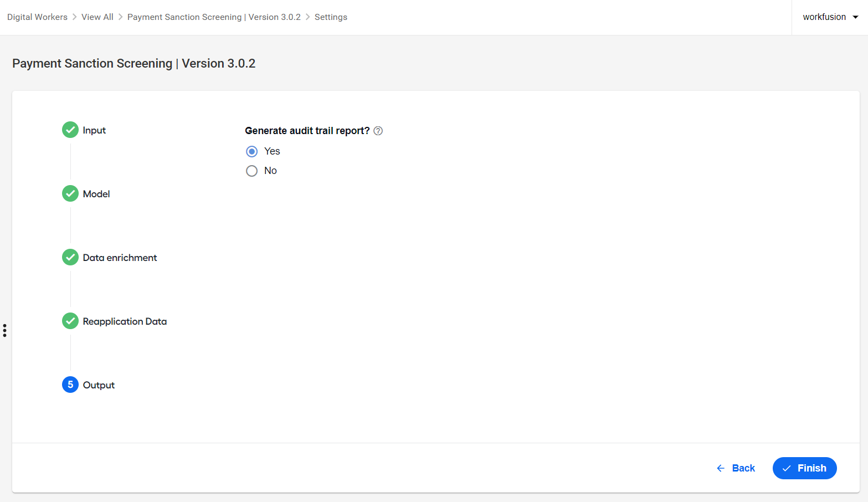Open Payment Sanction Screening Version 3.0.2 breadcrumb

point(214,17)
